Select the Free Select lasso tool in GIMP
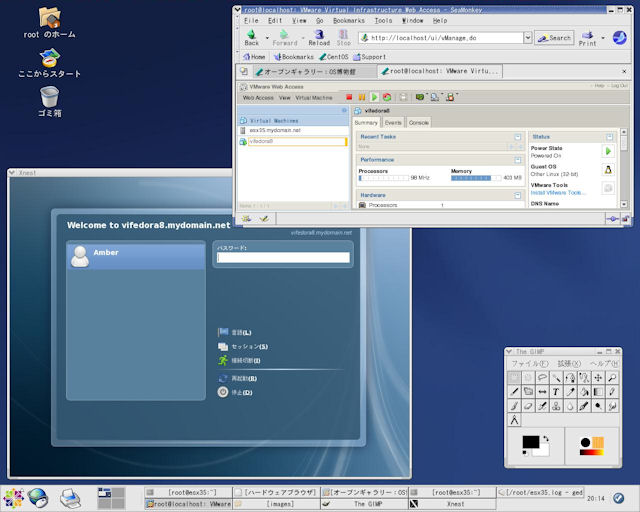This screenshot has height=512, width=640. [x=542, y=378]
